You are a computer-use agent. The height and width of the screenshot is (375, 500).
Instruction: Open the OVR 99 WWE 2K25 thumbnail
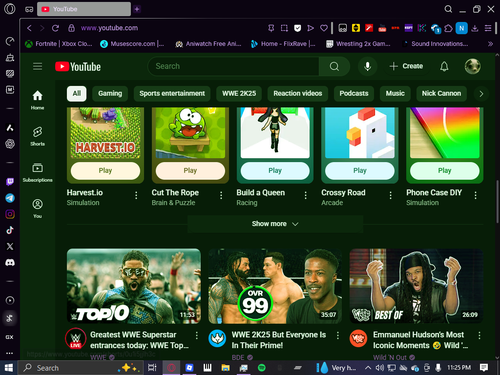pos(275,286)
